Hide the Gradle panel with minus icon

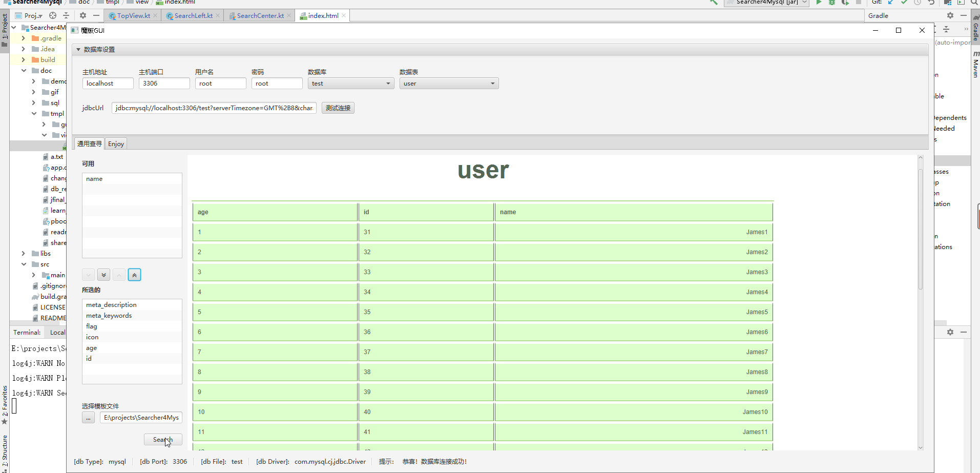click(x=964, y=15)
